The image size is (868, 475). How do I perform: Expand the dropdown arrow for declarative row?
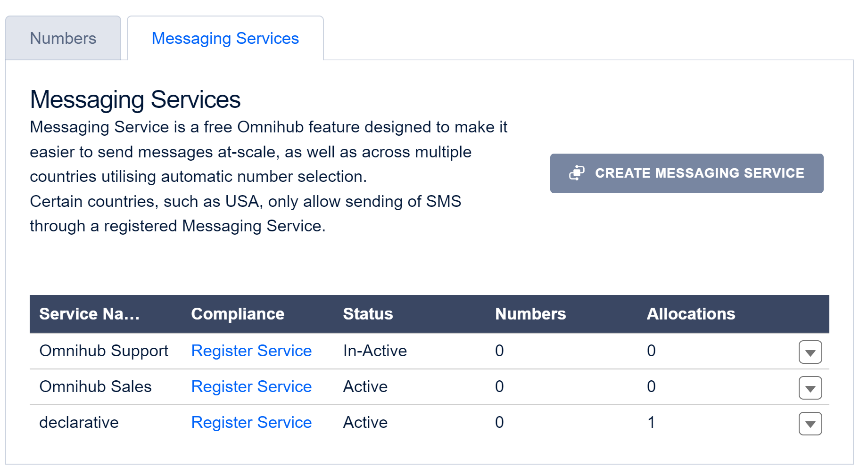click(810, 424)
